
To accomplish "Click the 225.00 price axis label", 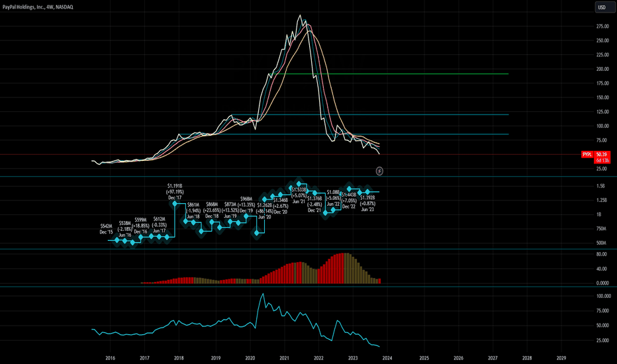I will coord(602,55).
